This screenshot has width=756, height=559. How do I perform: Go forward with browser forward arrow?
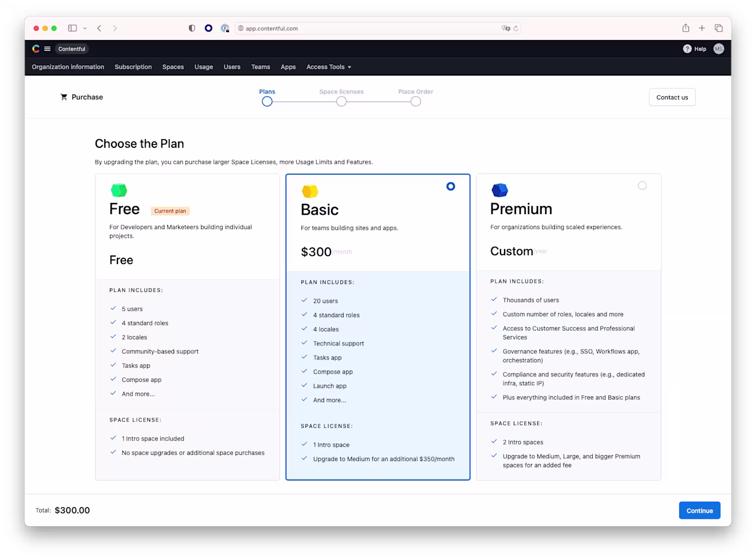pyautogui.click(x=115, y=28)
